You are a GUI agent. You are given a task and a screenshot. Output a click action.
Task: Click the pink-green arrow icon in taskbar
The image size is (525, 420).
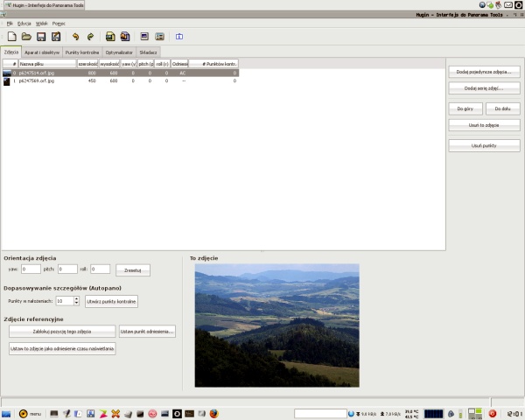pos(103,414)
